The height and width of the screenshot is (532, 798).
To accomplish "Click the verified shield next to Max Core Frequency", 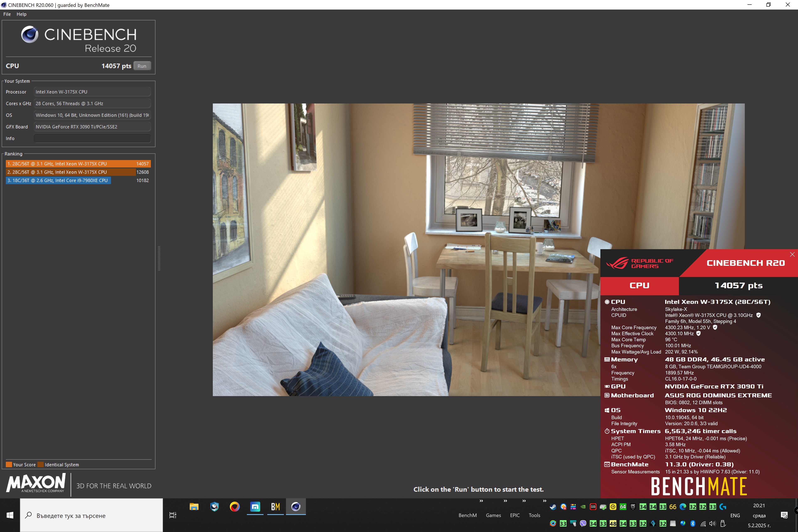I will 715,328.
